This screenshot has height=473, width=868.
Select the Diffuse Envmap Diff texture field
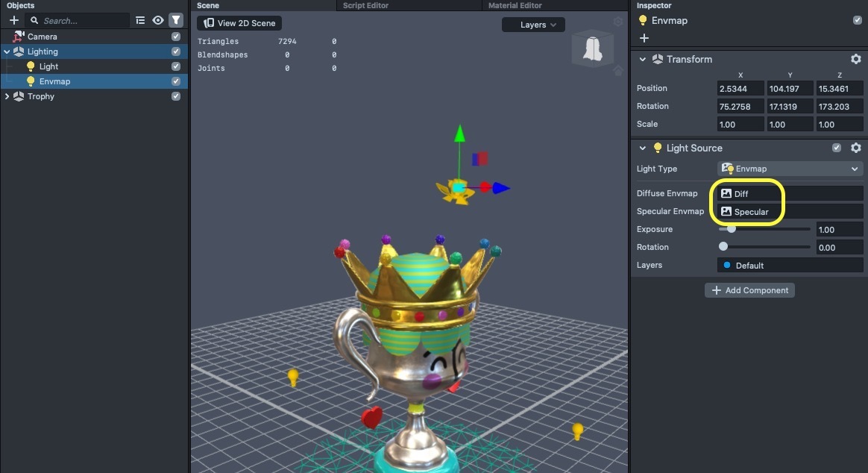[x=790, y=193]
